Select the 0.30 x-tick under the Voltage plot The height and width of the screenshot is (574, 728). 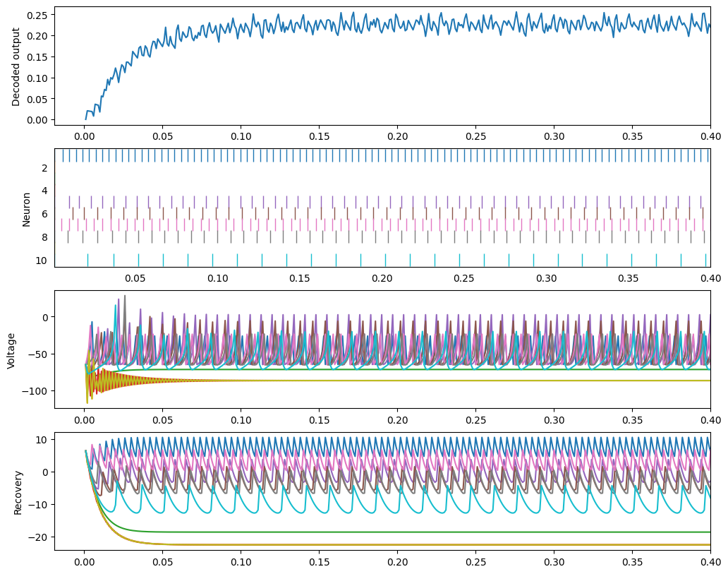554,420
